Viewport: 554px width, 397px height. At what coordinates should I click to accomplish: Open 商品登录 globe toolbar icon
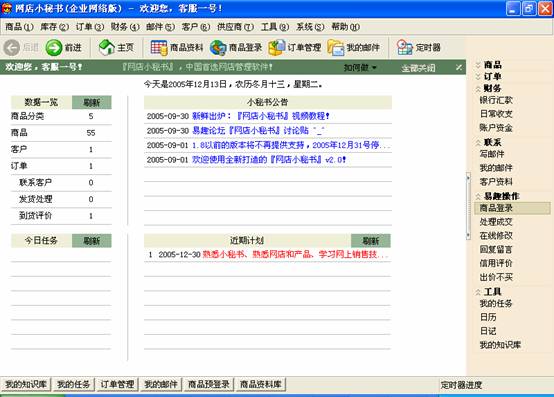pos(218,48)
